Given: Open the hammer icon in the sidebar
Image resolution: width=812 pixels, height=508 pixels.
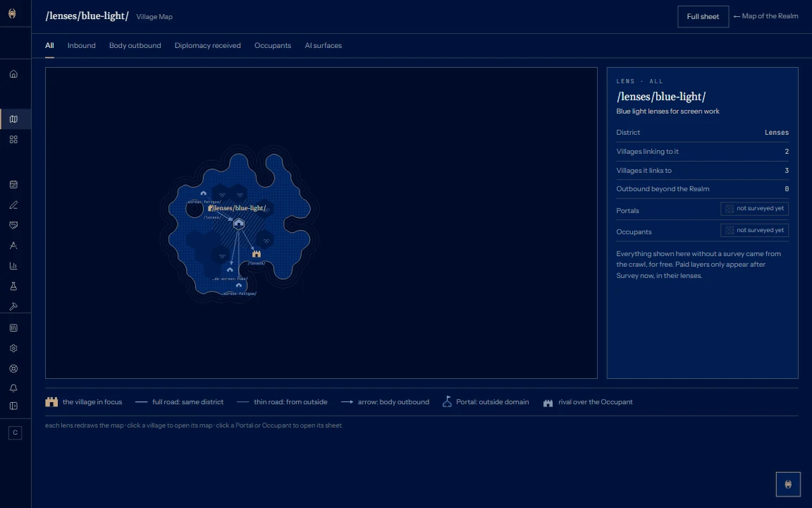Looking at the screenshot, I should pyautogui.click(x=13, y=306).
